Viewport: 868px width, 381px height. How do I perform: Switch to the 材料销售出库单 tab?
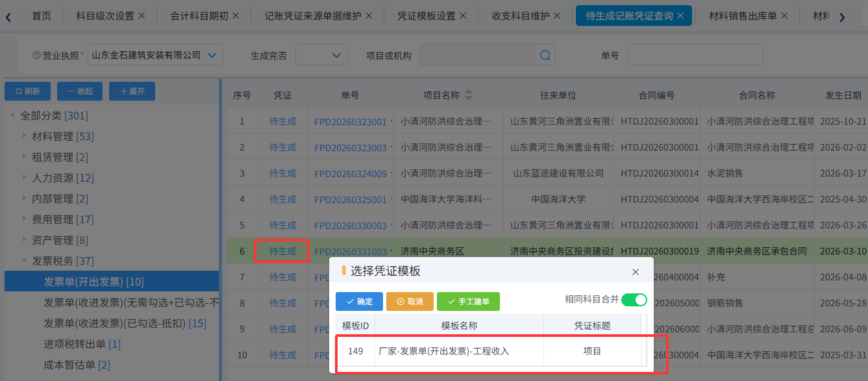coord(743,16)
